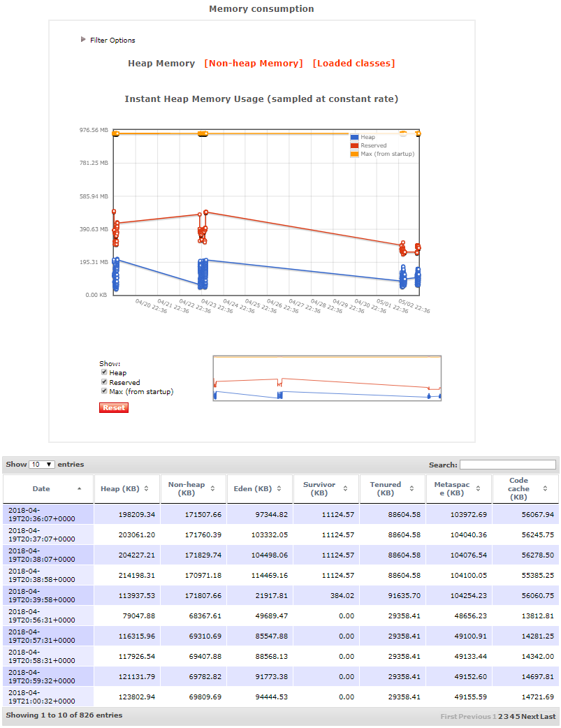The width and height of the screenshot is (561, 728).
Task: Click the orange Max legend swatch
Action: (x=354, y=154)
